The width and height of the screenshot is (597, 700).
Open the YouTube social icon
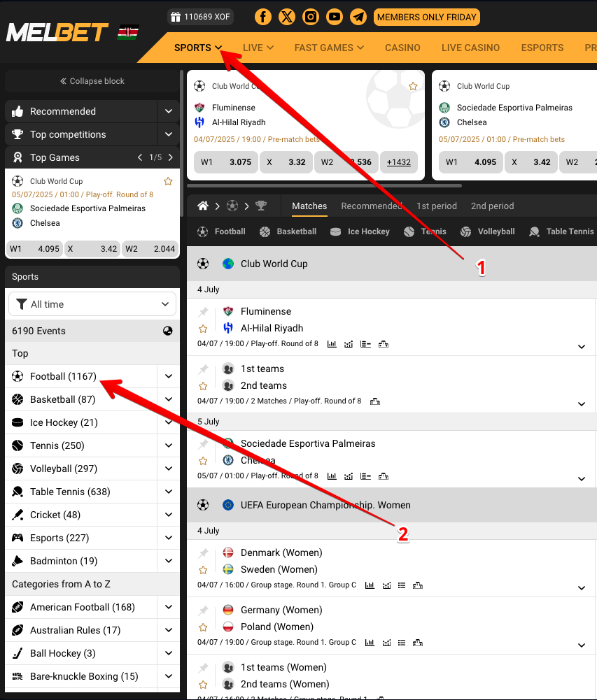(x=335, y=17)
